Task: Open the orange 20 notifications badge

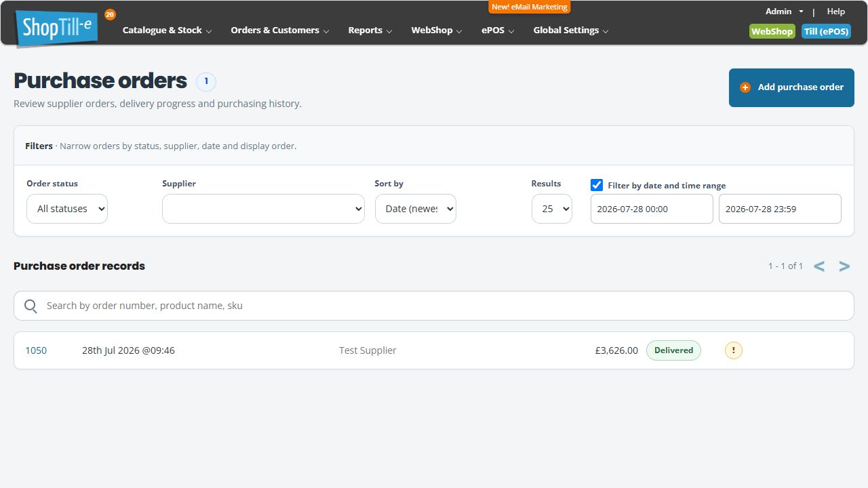Action: [x=110, y=14]
